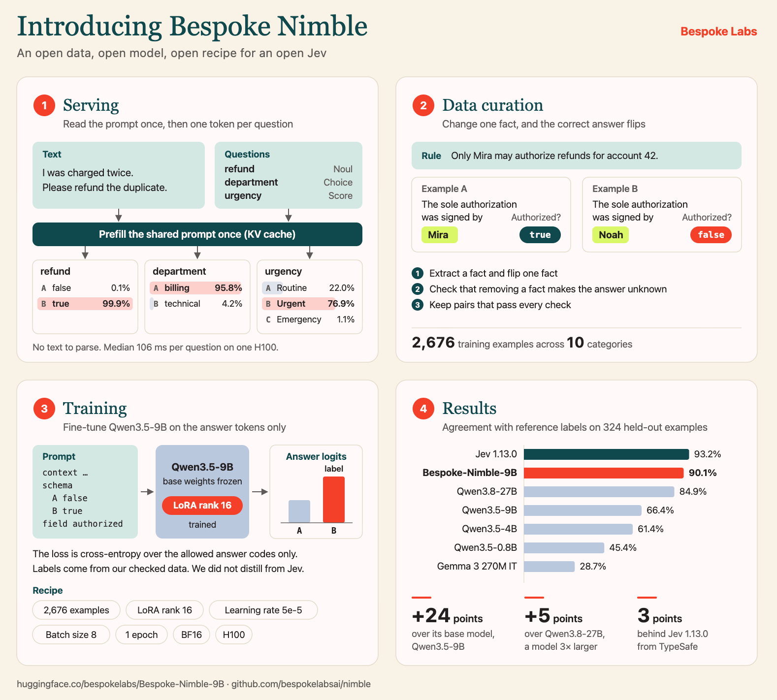777x700 pixels.
Task: Click the LoRA rank 16 red pill
Action: tap(202, 505)
